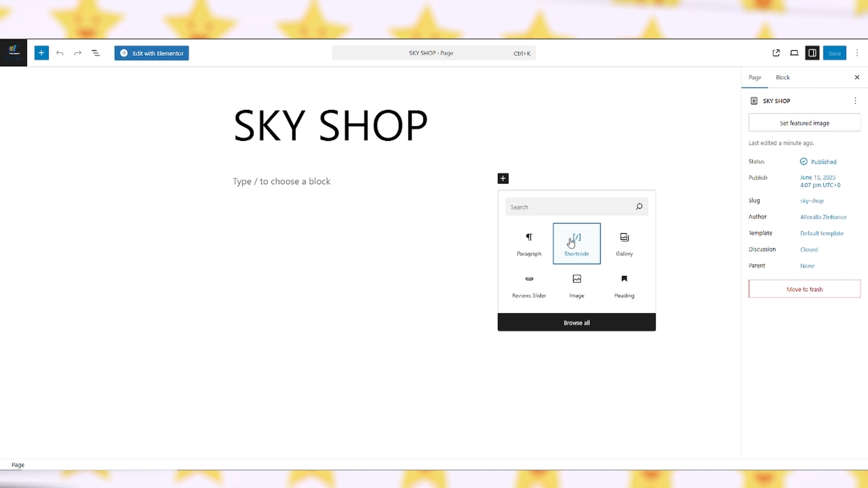Click the block Search input field
868x488 pixels.
[x=570, y=207]
